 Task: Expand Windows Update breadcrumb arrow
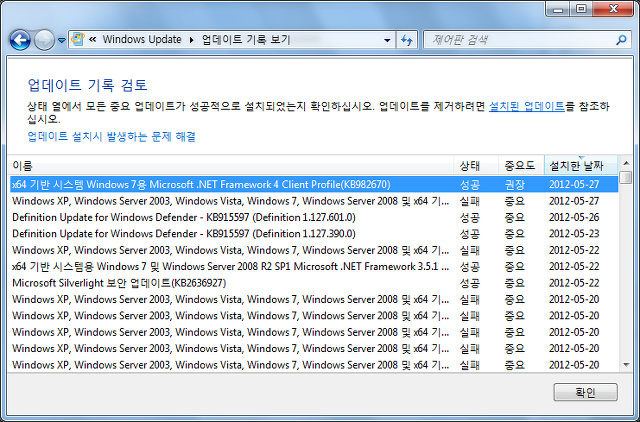tap(191, 40)
